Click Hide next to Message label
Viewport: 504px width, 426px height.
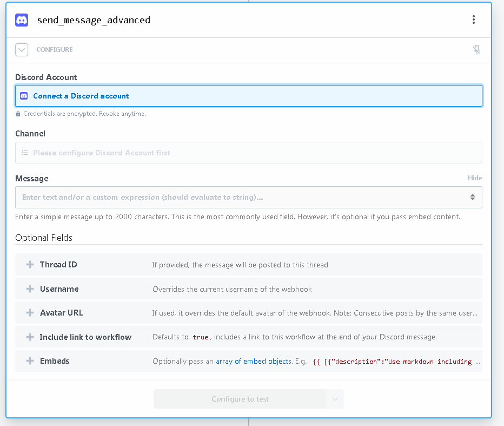click(x=475, y=178)
